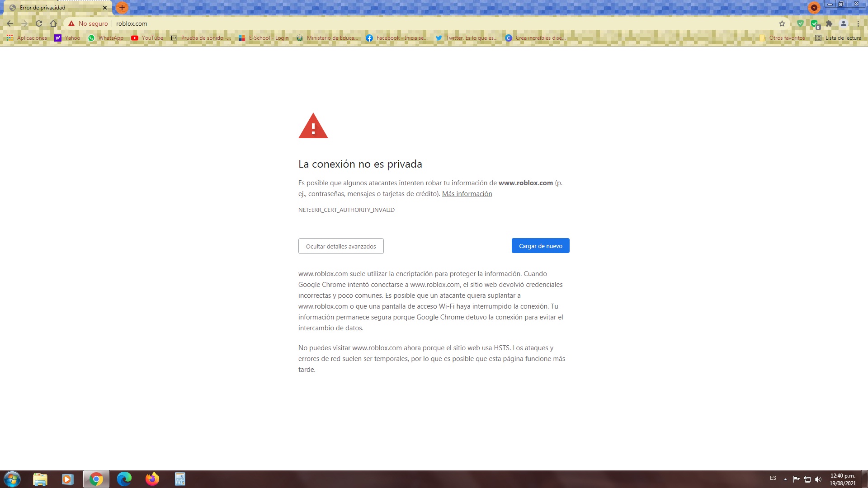868x488 pixels.
Task: Click the page reload button
Action: pyautogui.click(x=38, y=23)
